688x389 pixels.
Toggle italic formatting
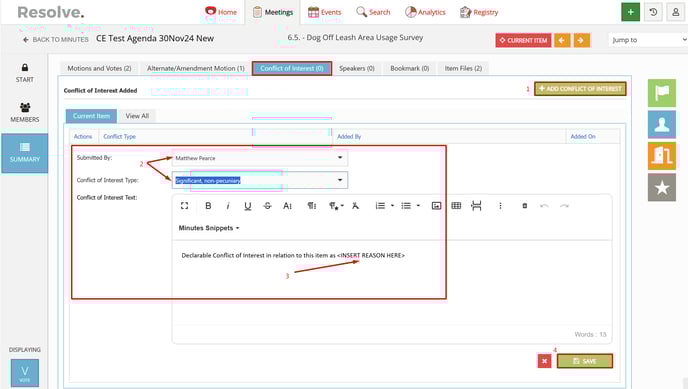coord(228,206)
